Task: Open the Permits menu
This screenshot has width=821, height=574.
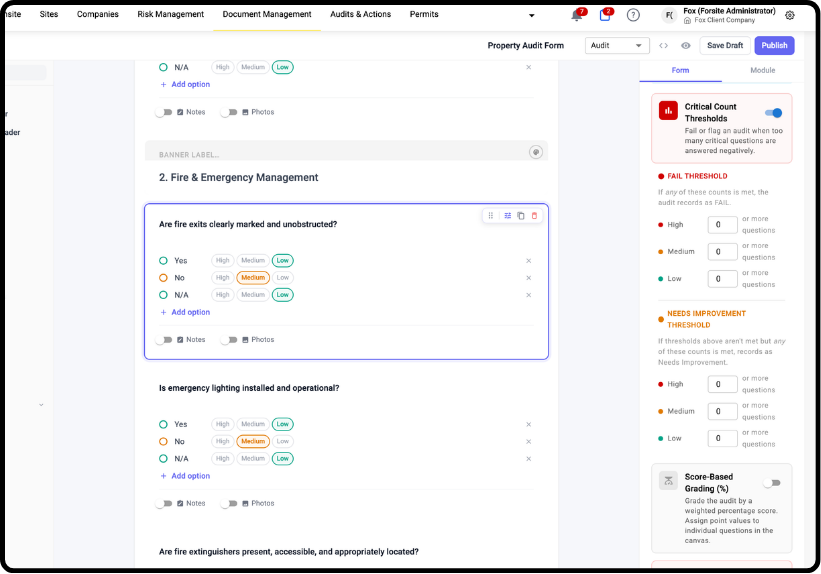Action: point(424,14)
